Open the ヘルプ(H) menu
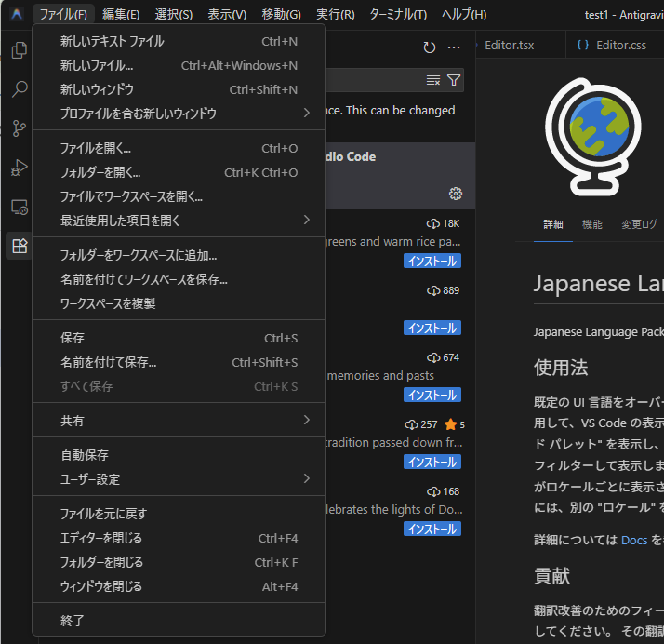Image resolution: width=664 pixels, height=644 pixels. click(464, 14)
